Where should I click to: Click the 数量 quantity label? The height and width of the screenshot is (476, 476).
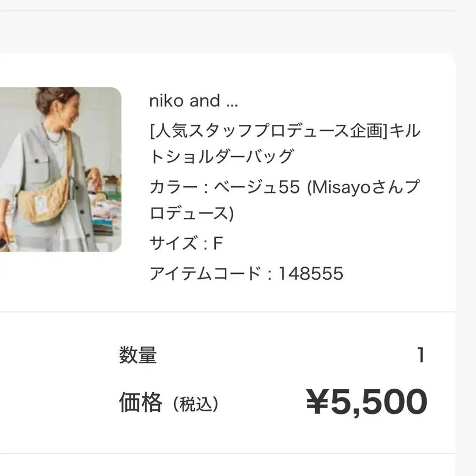138,355
